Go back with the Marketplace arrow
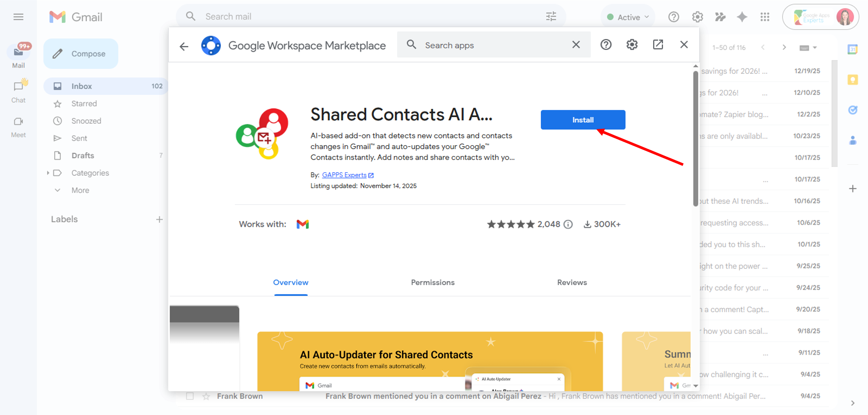Screen dimensions: 868x415 tap(184, 46)
